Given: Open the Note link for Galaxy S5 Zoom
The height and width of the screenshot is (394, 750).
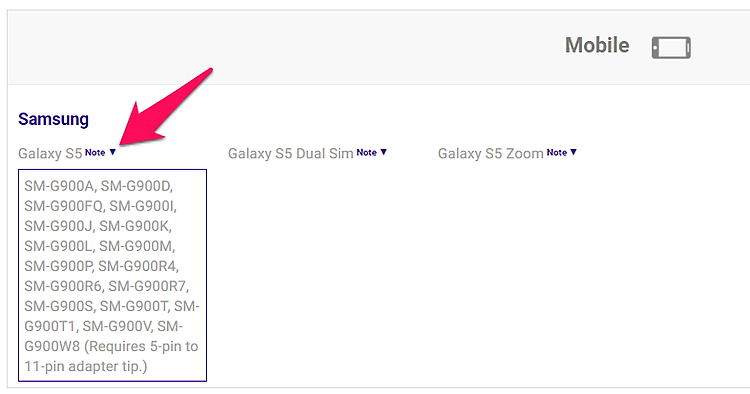Looking at the screenshot, I should (557, 153).
